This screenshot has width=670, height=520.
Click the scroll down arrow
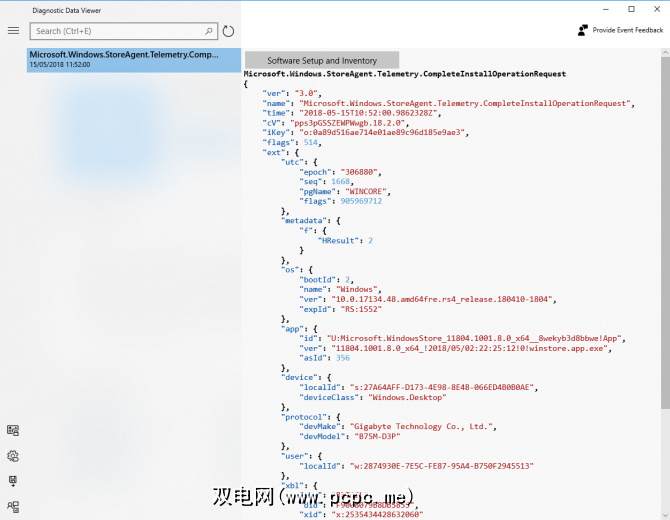coord(665,516)
